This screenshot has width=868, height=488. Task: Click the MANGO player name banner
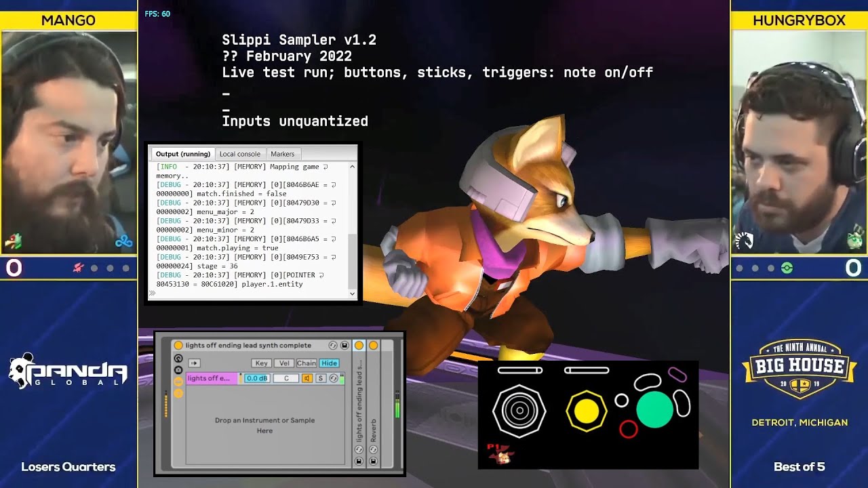(68, 20)
